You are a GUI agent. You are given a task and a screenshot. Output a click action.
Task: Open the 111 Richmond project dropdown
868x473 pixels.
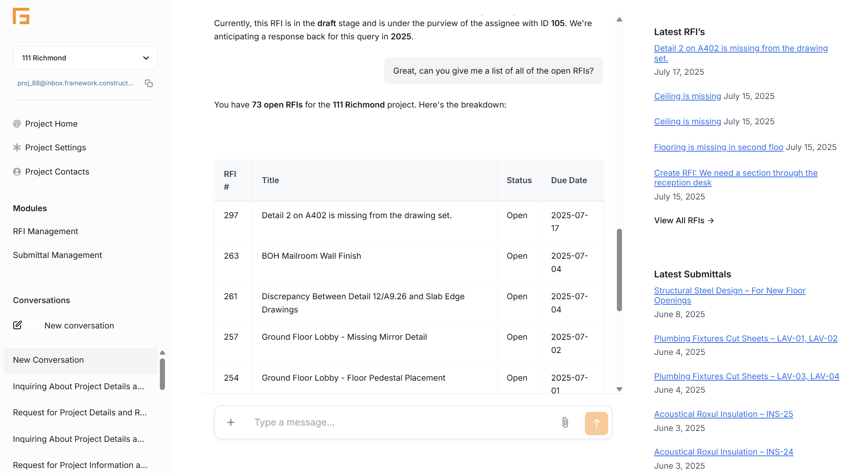point(85,58)
